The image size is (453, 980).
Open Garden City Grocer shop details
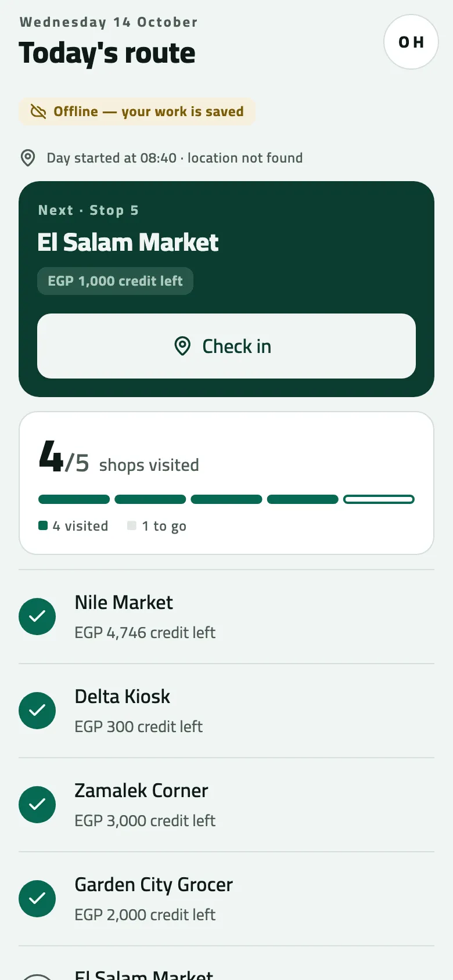tap(227, 899)
